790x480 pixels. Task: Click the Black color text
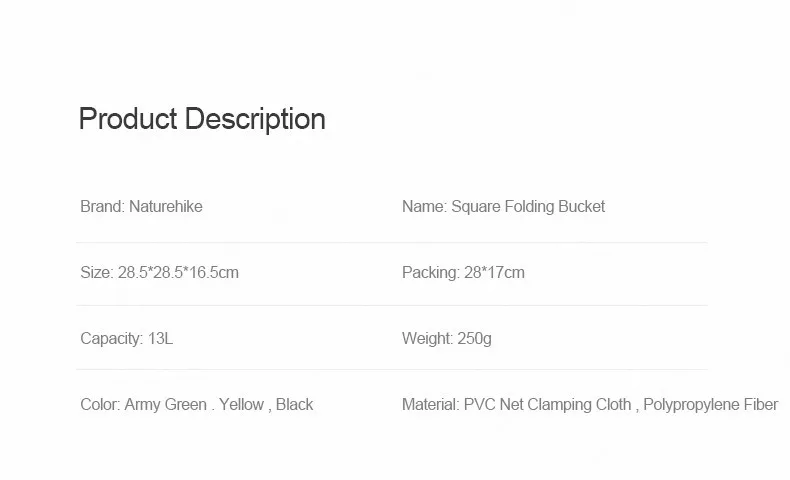(x=294, y=405)
